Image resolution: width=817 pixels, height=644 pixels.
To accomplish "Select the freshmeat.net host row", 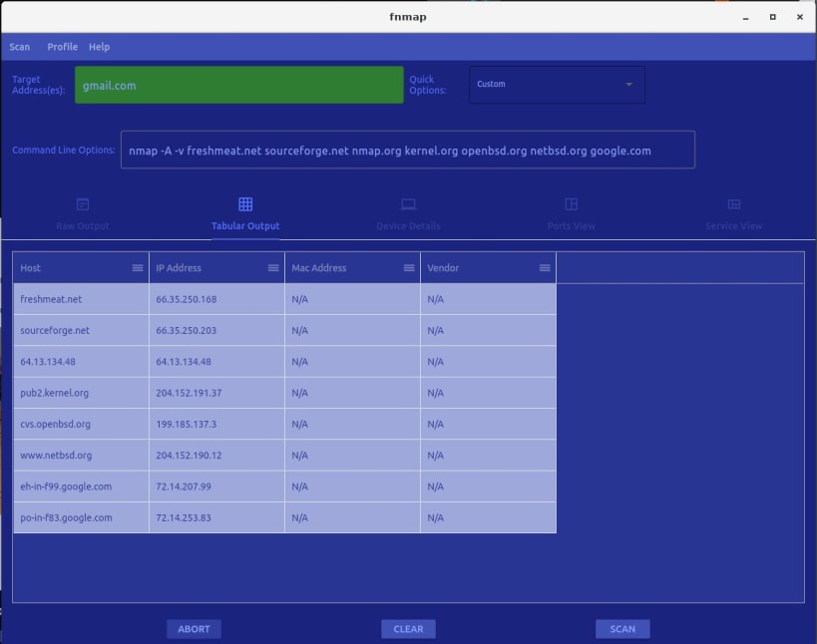I will [x=284, y=299].
